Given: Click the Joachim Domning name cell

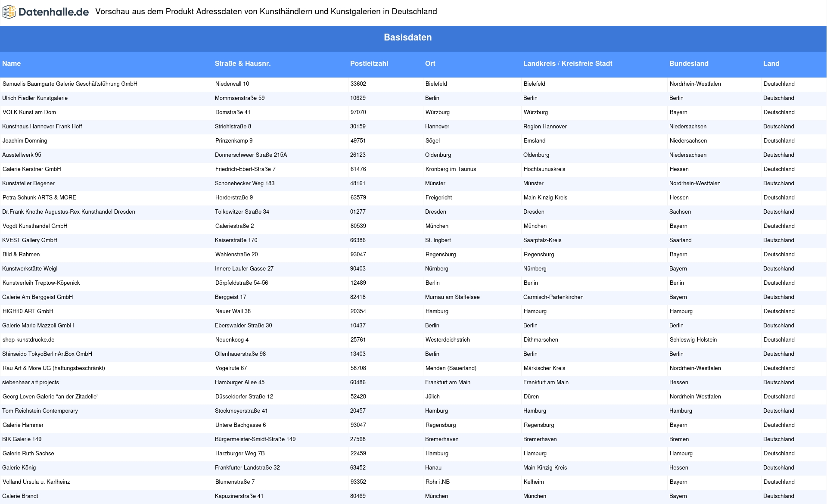Looking at the screenshot, I should 25,141.
